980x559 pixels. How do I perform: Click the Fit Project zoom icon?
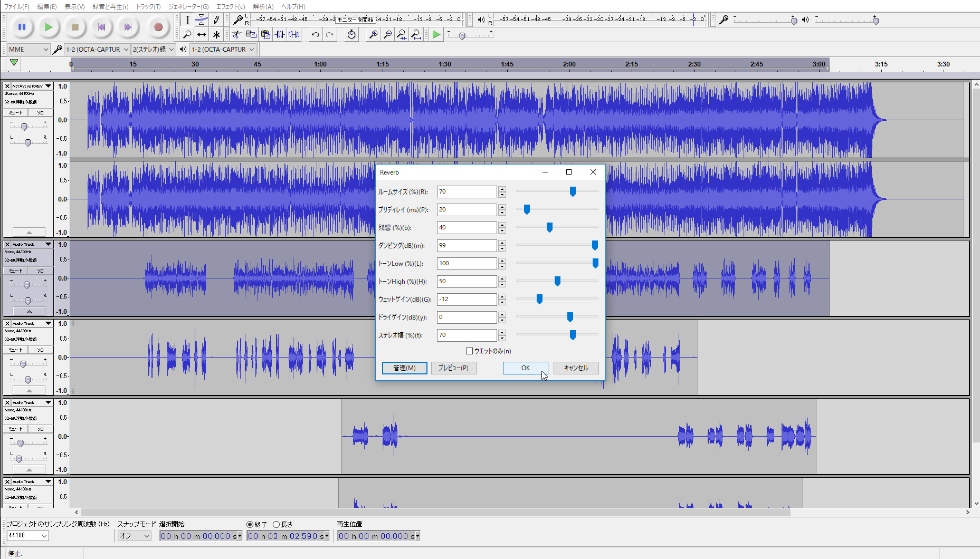tap(416, 35)
